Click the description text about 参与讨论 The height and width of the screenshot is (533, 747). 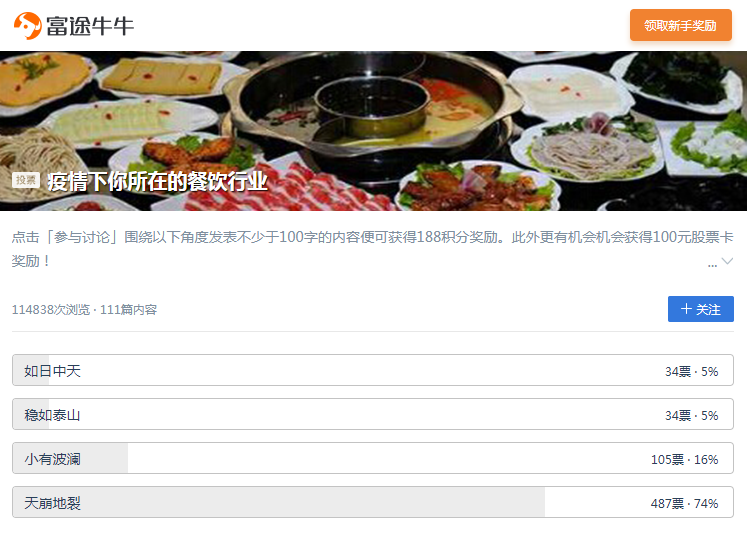372,249
